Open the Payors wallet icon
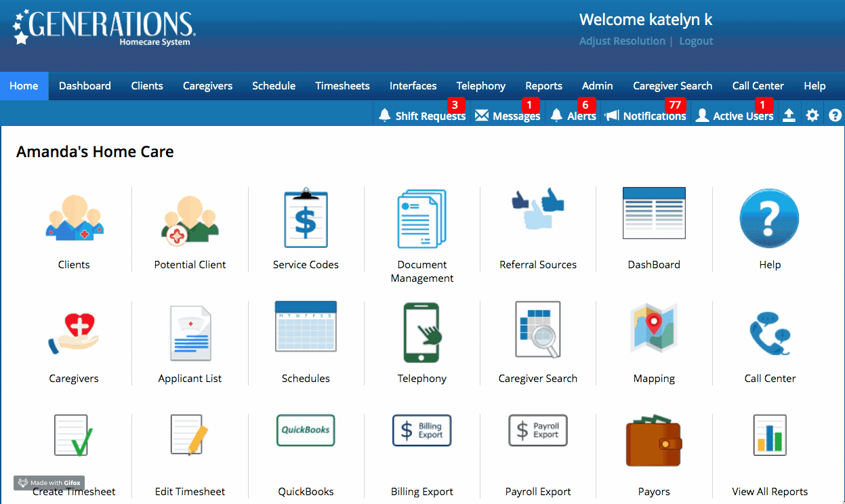845x504 pixels. pyautogui.click(x=654, y=442)
